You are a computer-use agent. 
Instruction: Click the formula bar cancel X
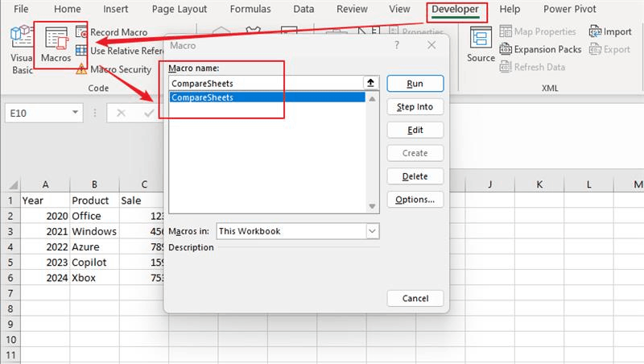[122, 113]
